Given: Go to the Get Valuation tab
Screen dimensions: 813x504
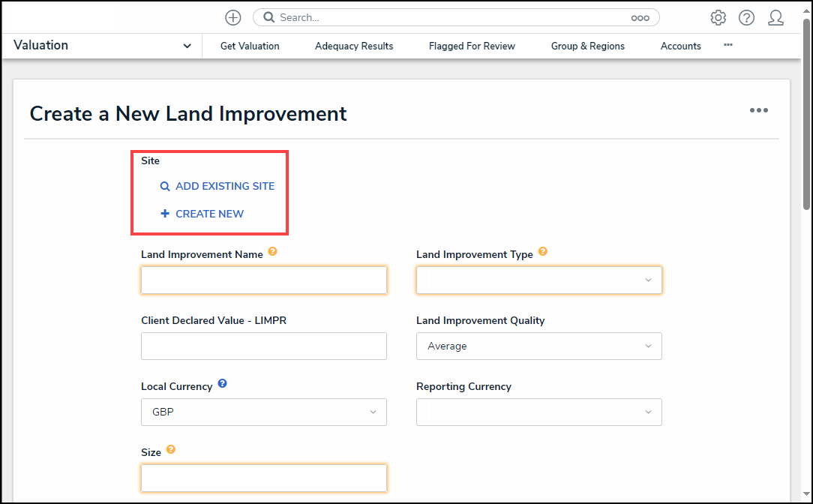Looking at the screenshot, I should coord(250,46).
